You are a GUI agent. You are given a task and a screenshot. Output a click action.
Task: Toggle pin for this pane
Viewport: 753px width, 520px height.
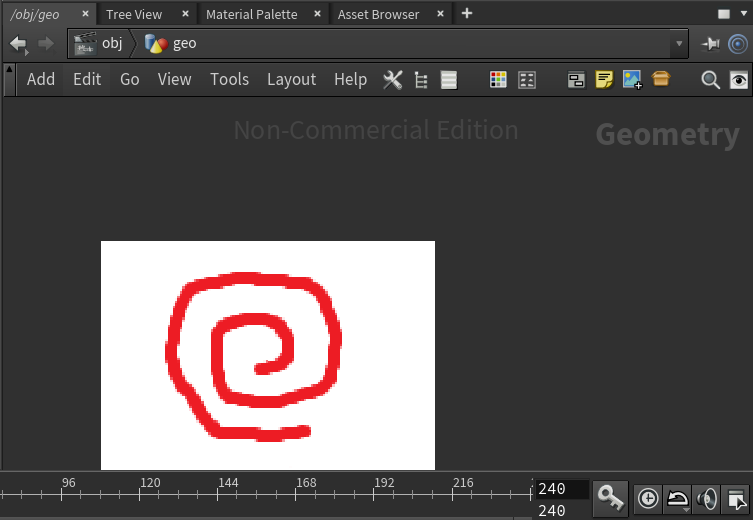(x=710, y=44)
